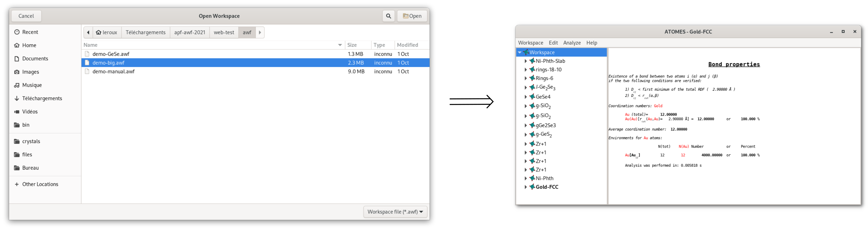Sort files by the Size column
868x230 pixels.
click(352, 45)
